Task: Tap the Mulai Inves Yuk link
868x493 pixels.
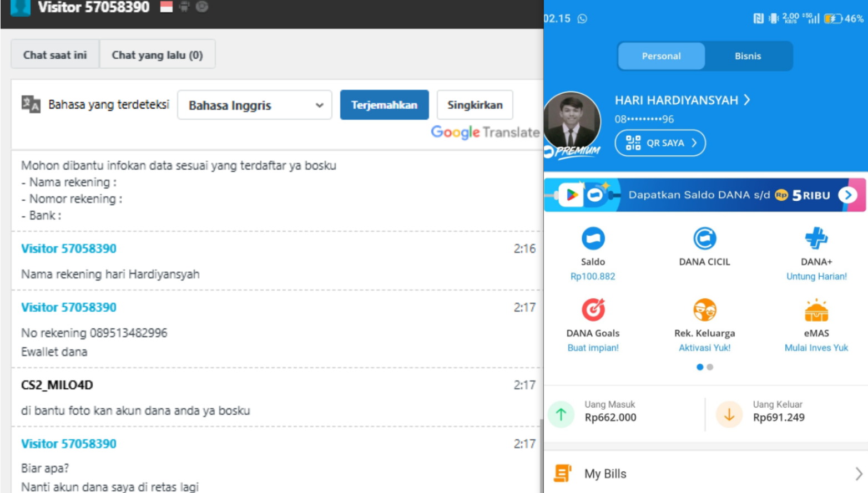Action: (816, 348)
